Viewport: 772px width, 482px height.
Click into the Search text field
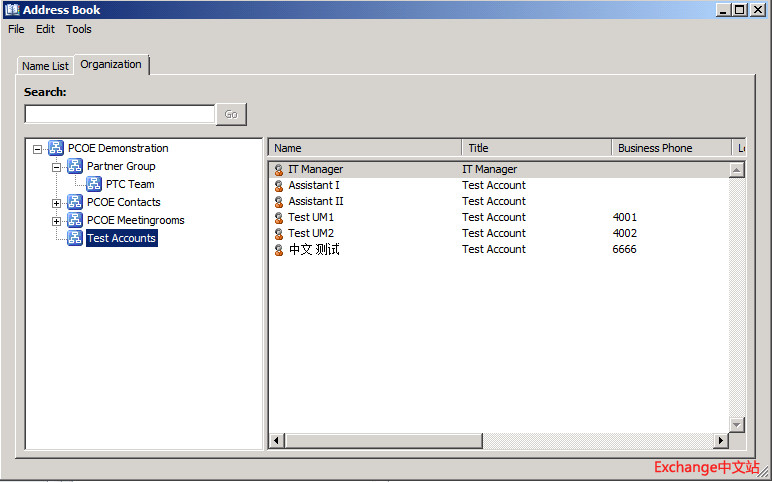tap(119, 114)
